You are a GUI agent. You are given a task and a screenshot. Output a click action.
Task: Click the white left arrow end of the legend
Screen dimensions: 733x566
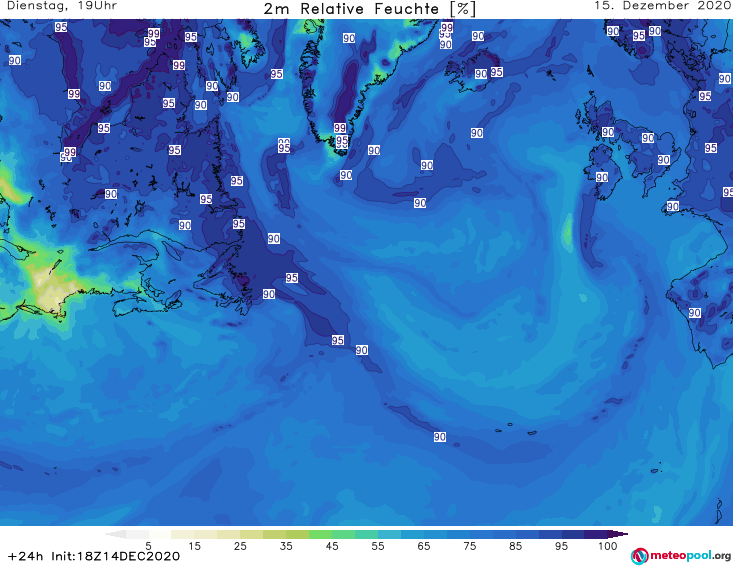pyautogui.click(x=115, y=534)
